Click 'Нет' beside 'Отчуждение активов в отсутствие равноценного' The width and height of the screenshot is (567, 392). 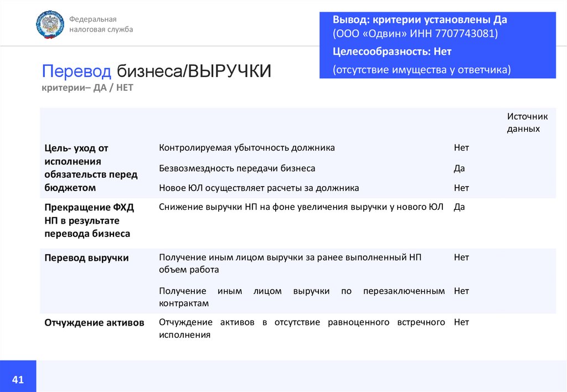coord(461,322)
